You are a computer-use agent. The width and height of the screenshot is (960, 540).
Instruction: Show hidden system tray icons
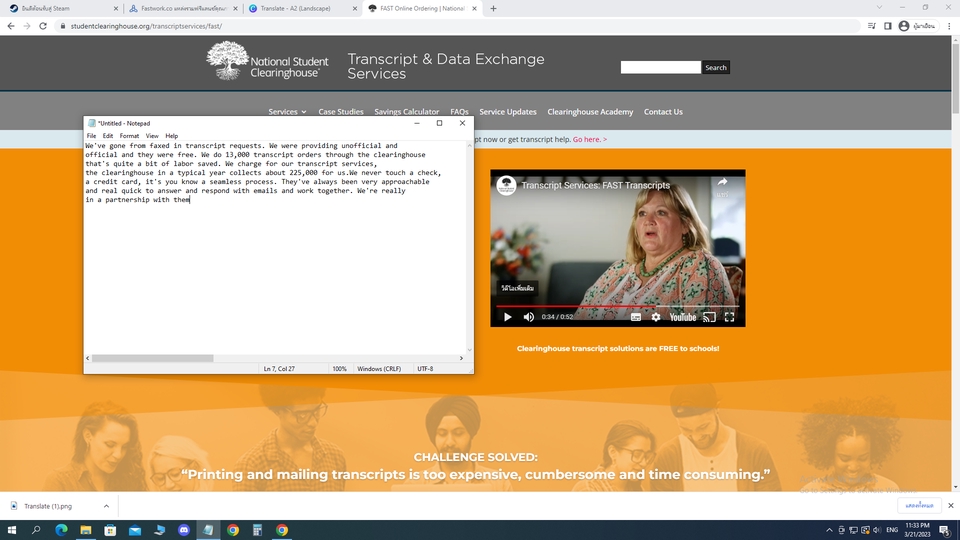tap(829, 530)
